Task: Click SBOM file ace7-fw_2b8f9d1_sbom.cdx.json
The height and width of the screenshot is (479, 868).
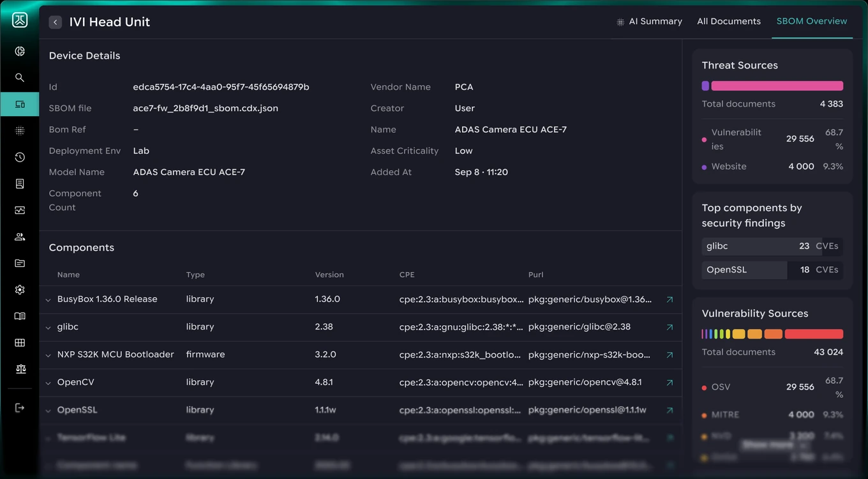Action: [x=206, y=109]
